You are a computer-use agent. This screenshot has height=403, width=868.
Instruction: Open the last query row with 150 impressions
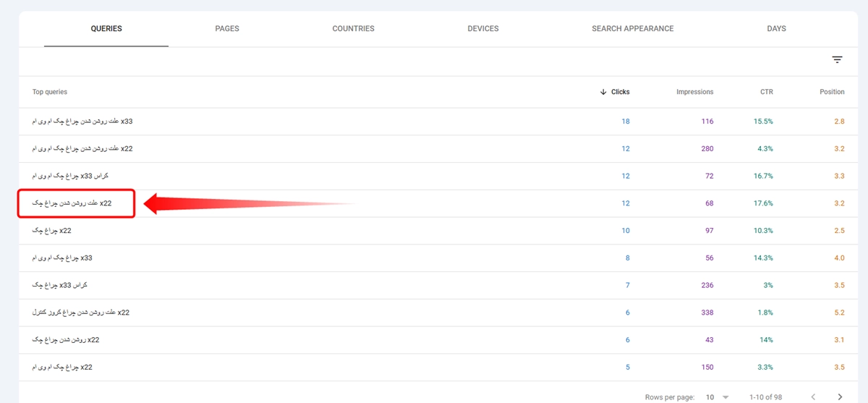tap(62, 367)
